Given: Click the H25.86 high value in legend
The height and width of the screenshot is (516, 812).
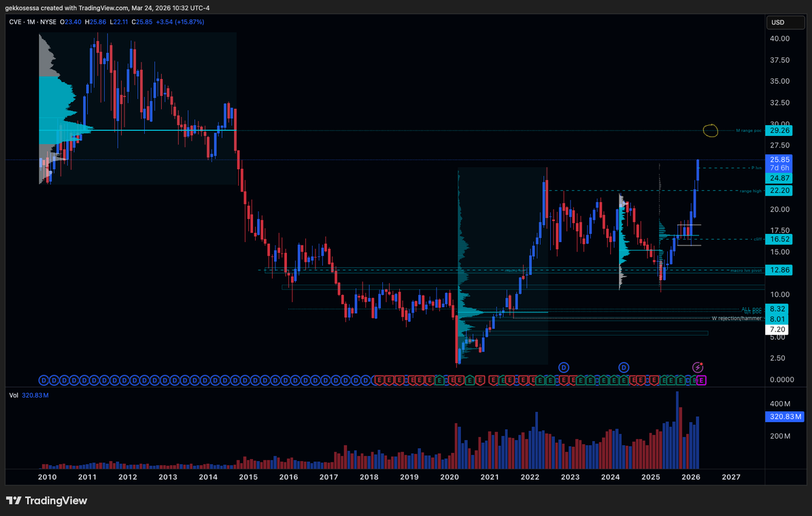Looking at the screenshot, I should tap(95, 22).
